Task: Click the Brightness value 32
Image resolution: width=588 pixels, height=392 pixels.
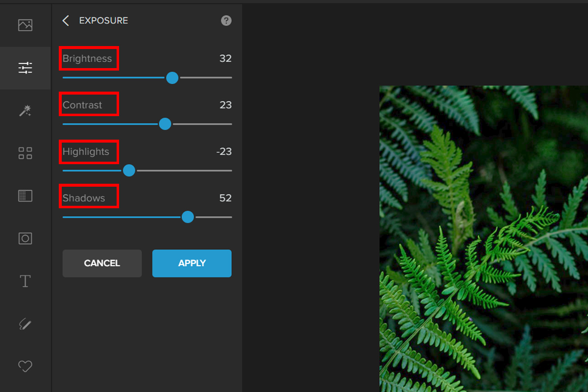Action: click(225, 58)
